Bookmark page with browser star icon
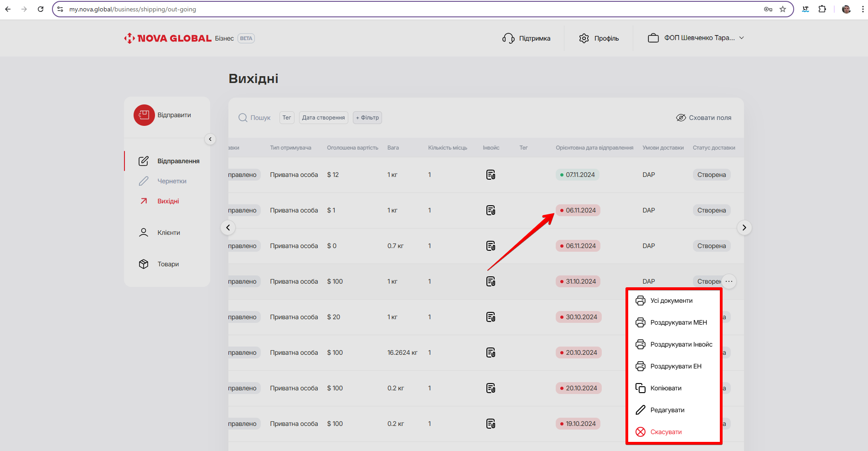 point(783,9)
